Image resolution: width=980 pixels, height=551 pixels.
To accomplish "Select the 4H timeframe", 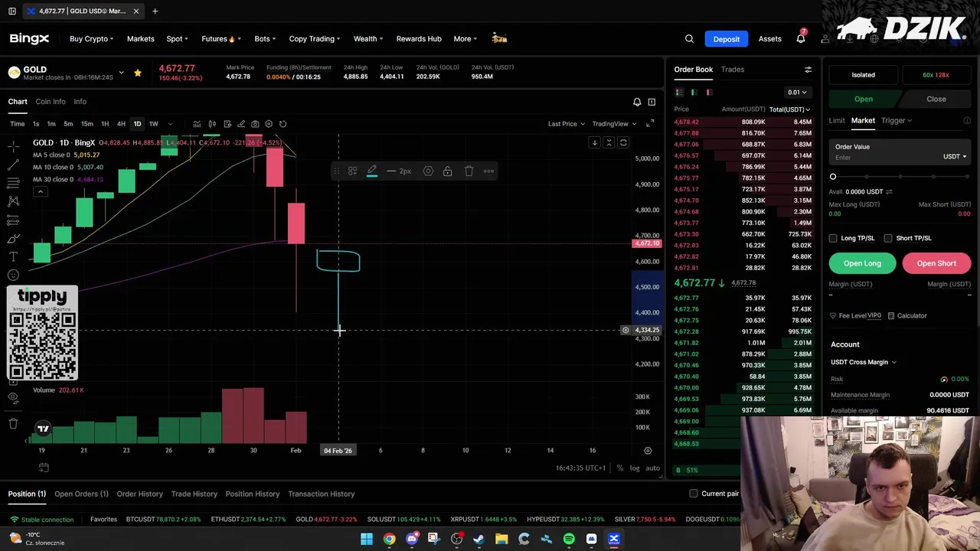I will 121,124.
